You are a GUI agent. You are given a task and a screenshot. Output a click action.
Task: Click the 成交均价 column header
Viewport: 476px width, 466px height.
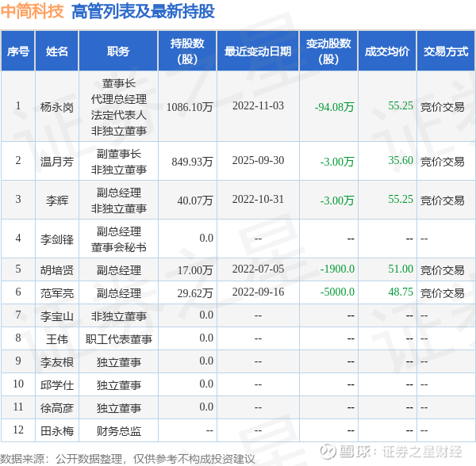point(387,51)
